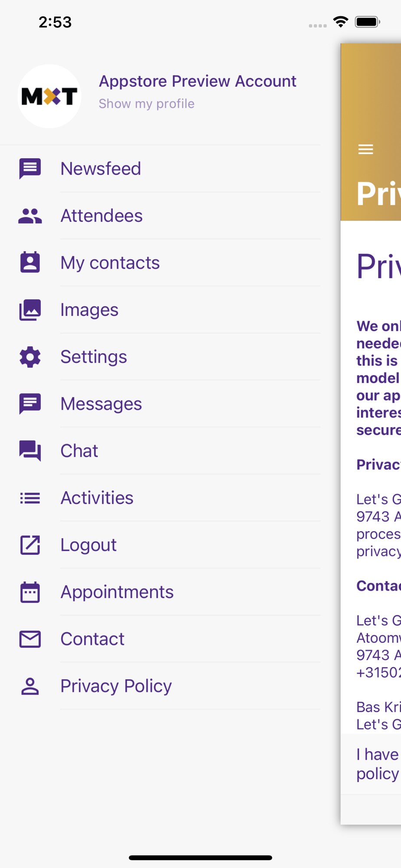Tap the Show my profile link
The height and width of the screenshot is (868, 401).
(x=146, y=104)
